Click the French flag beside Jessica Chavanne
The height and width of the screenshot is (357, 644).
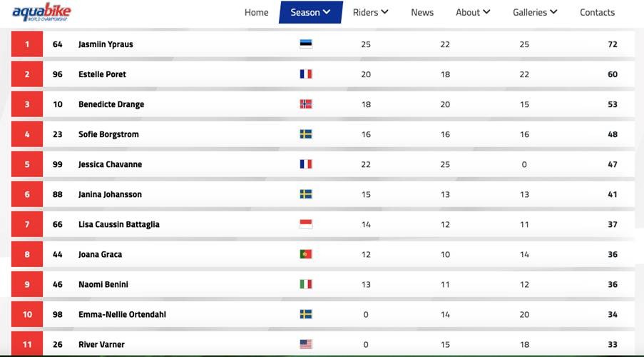coord(305,164)
